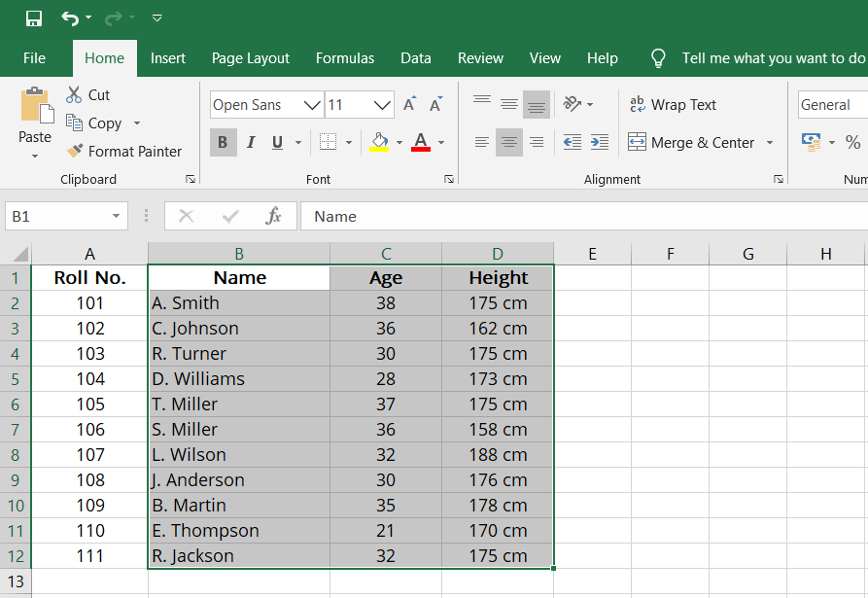Open the Insert Function dialog
The width and height of the screenshot is (868, 598).
click(273, 216)
